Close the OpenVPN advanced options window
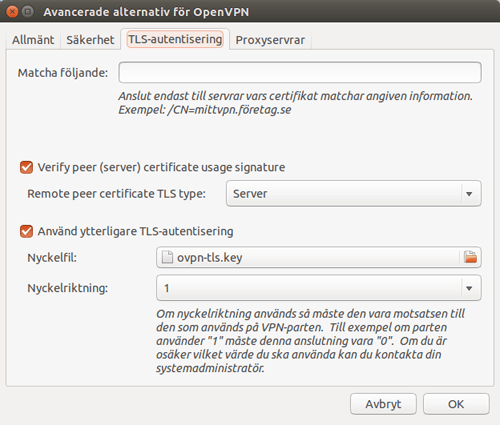 click(12, 12)
